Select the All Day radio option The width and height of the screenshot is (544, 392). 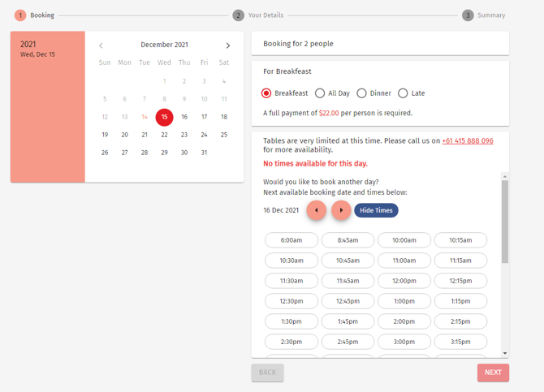(320, 93)
